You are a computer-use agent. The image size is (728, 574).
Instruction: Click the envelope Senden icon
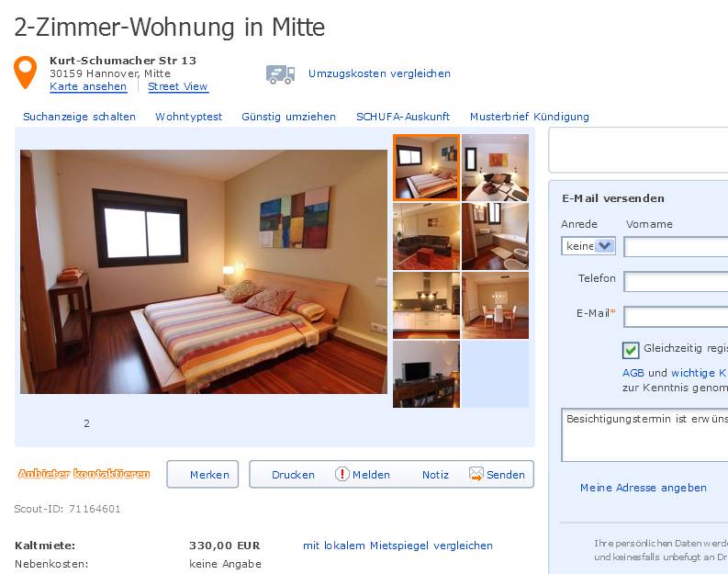tap(476, 474)
